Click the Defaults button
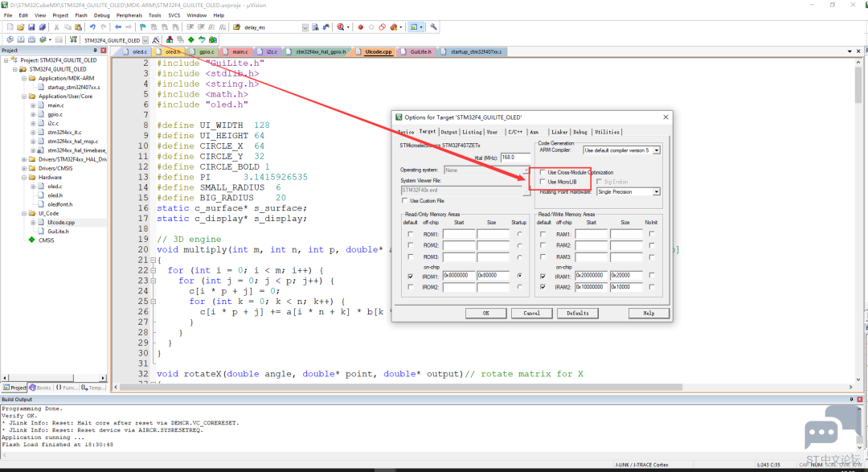 pos(577,313)
